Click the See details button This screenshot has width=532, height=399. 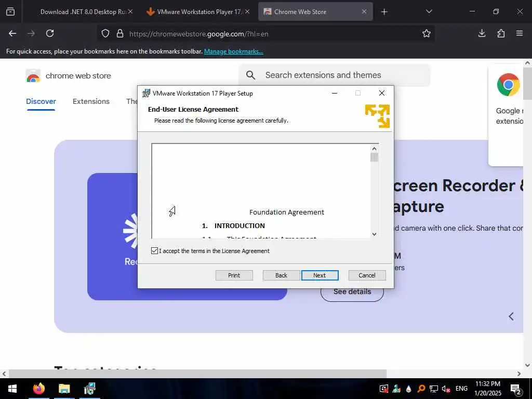pos(352,292)
